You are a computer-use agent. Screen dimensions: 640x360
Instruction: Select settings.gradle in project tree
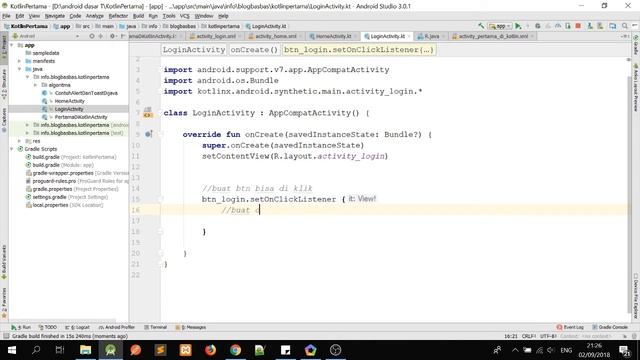coord(49,197)
